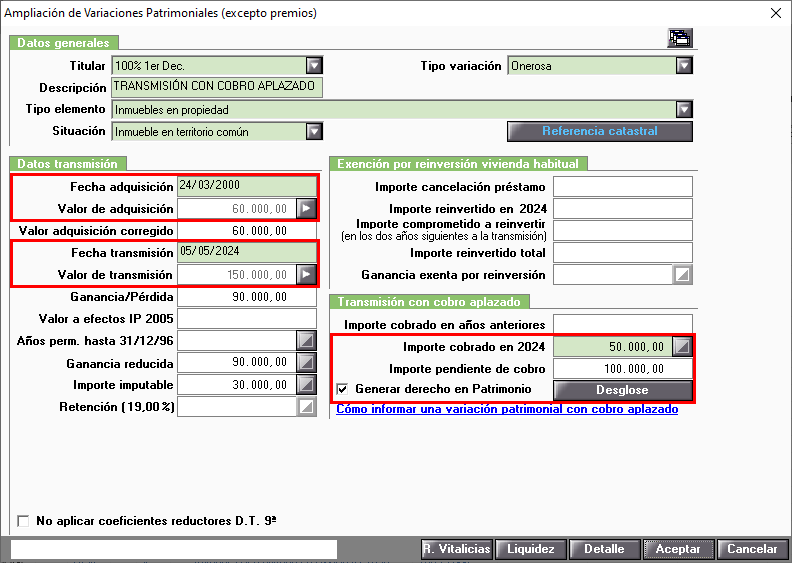This screenshot has height=563, width=792.
Task: Click the Importe cobrado en 2024 field
Action: (x=613, y=346)
